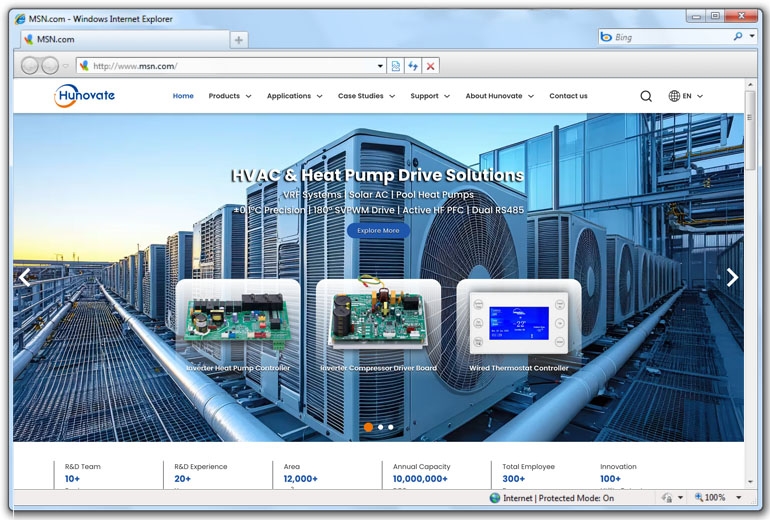This screenshot has height=520, width=770.
Task: Advance to the next carousel slide
Action: click(x=732, y=278)
